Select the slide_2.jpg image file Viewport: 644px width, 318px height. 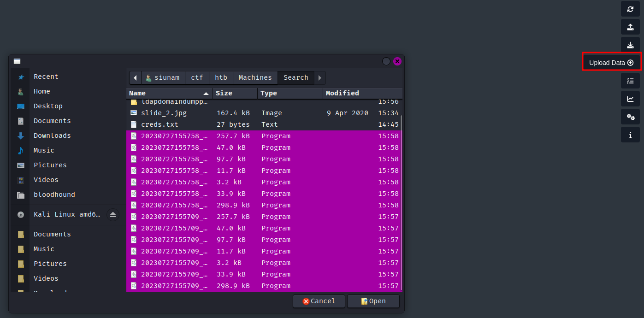tap(264, 113)
